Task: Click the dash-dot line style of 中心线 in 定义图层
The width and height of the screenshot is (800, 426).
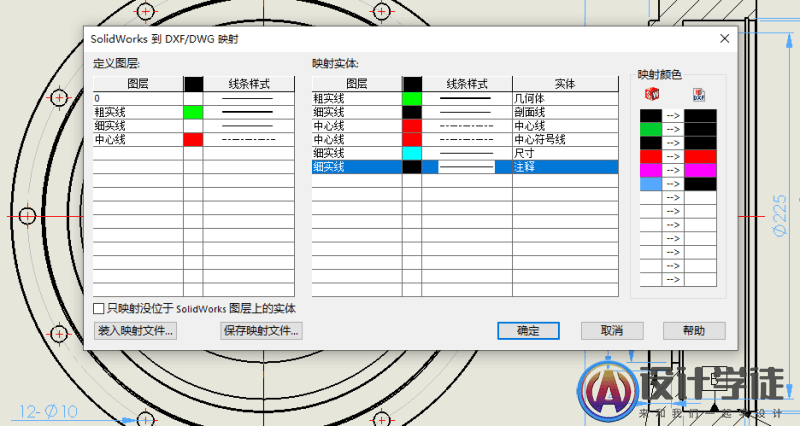Action: [x=248, y=139]
